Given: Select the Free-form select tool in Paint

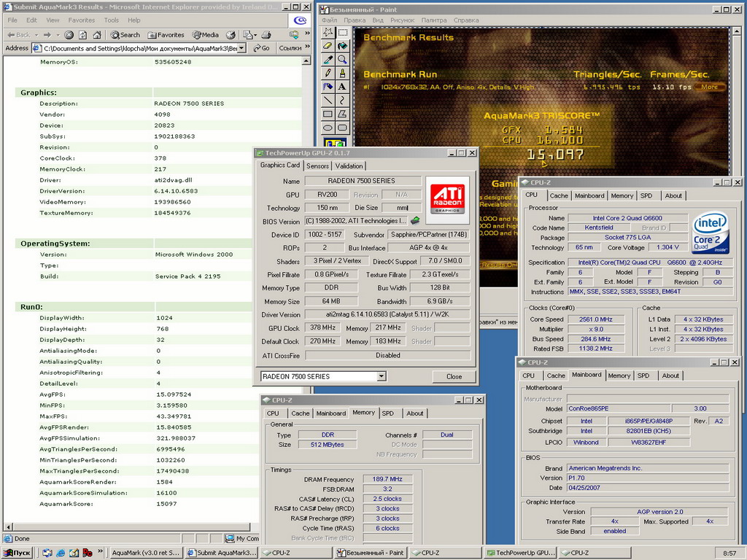Looking at the screenshot, I should tap(328, 32).
